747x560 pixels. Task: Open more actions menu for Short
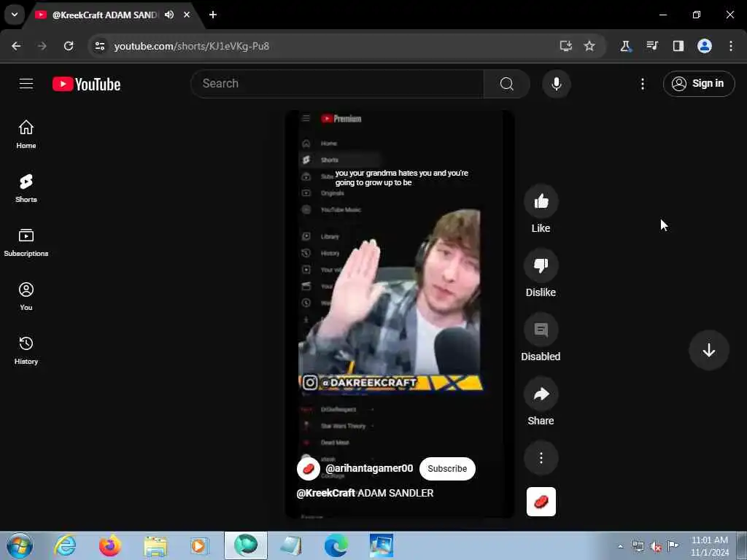[x=541, y=458]
